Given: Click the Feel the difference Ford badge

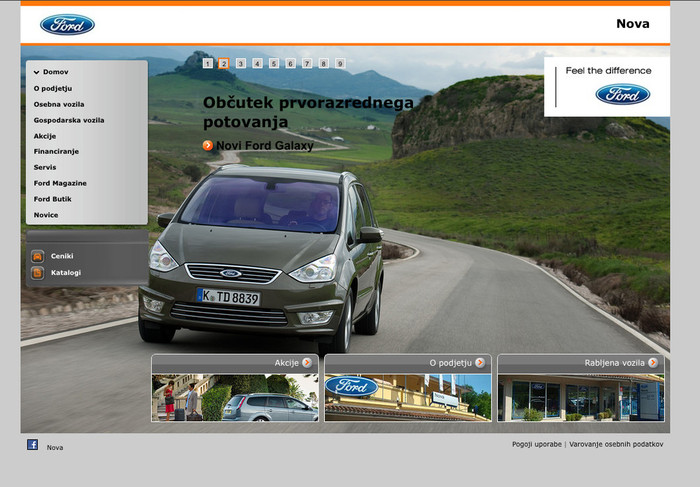Looking at the screenshot, I should [x=622, y=94].
